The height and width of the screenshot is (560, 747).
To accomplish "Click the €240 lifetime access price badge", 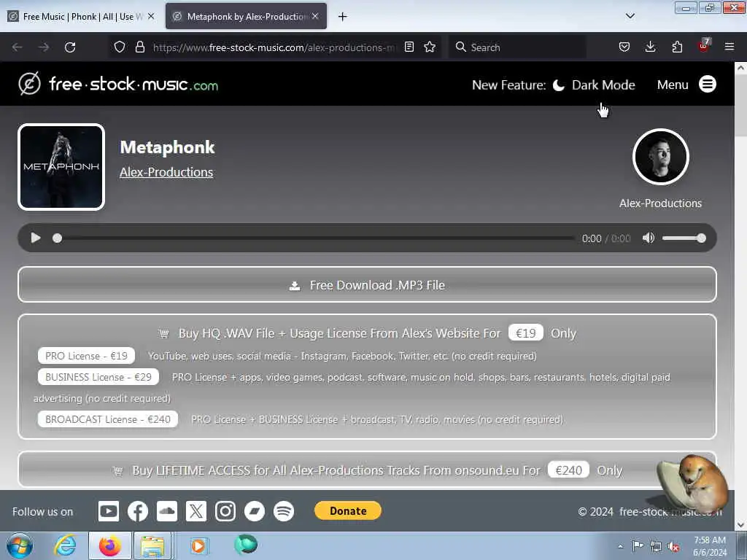I will coord(568,470).
